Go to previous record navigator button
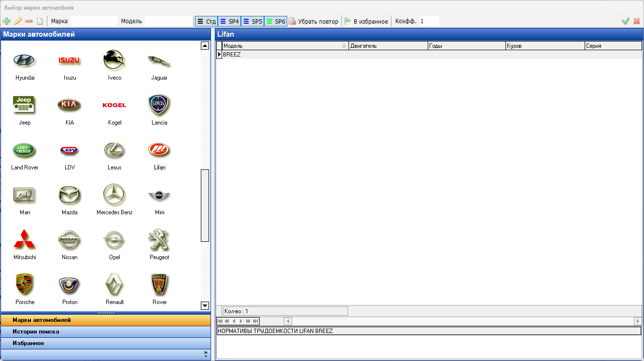Screen dimensions: 644x361 [234, 321]
